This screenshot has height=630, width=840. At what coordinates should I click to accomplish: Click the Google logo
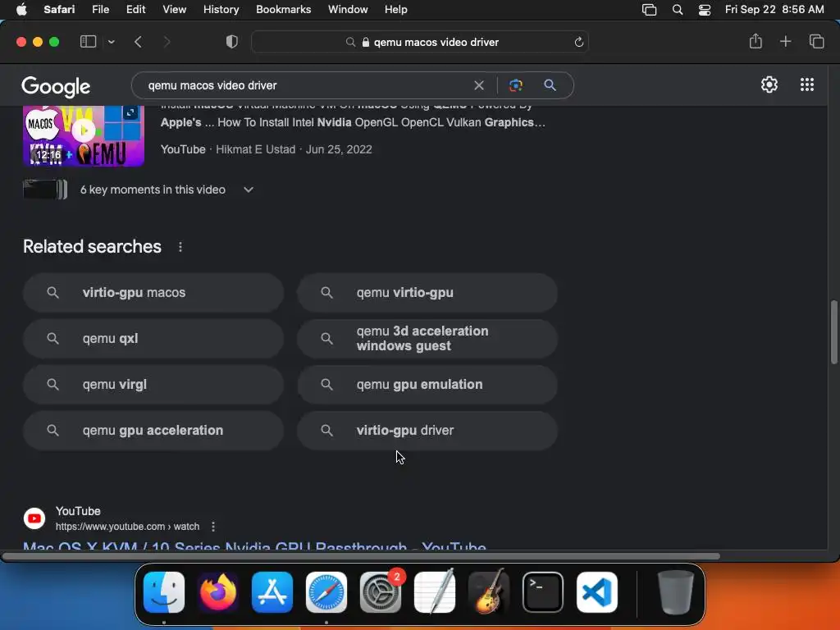[56, 85]
